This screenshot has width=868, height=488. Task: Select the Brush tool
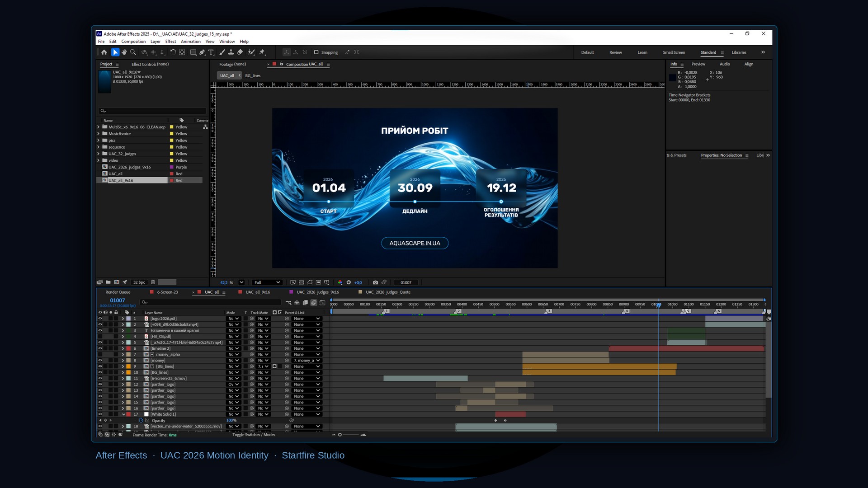(x=222, y=52)
